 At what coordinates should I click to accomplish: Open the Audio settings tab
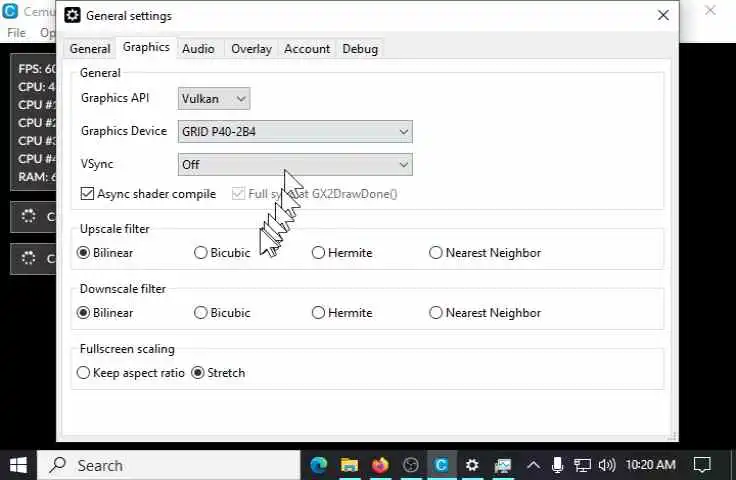pos(198,49)
